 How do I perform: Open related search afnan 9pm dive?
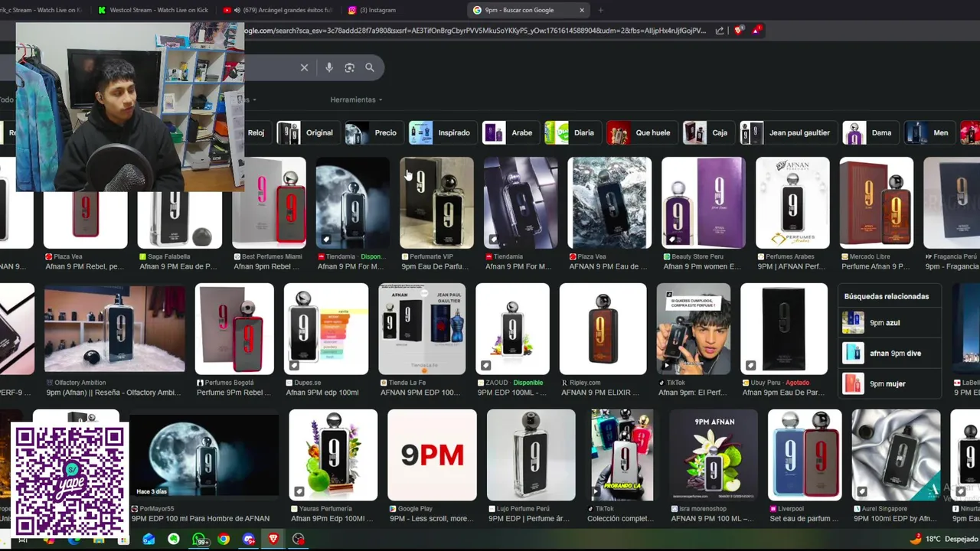click(x=890, y=354)
